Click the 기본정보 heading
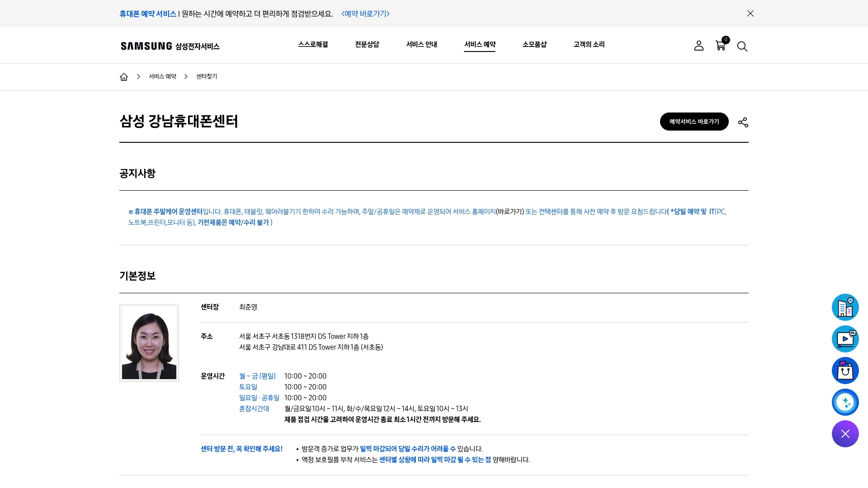Screen dimensions: 868x488 coord(137,276)
